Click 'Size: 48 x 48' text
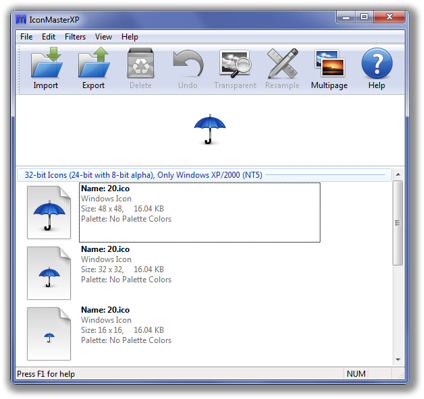 click(x=102, y=209)
